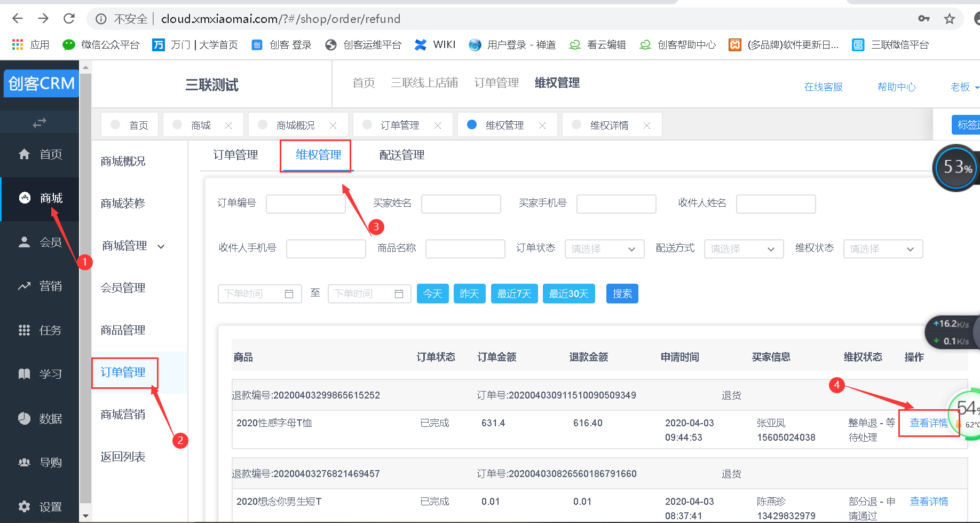Viewport: 980px width, 523px height.
Task: Filter by 最近7天
Action: (514, 294)
